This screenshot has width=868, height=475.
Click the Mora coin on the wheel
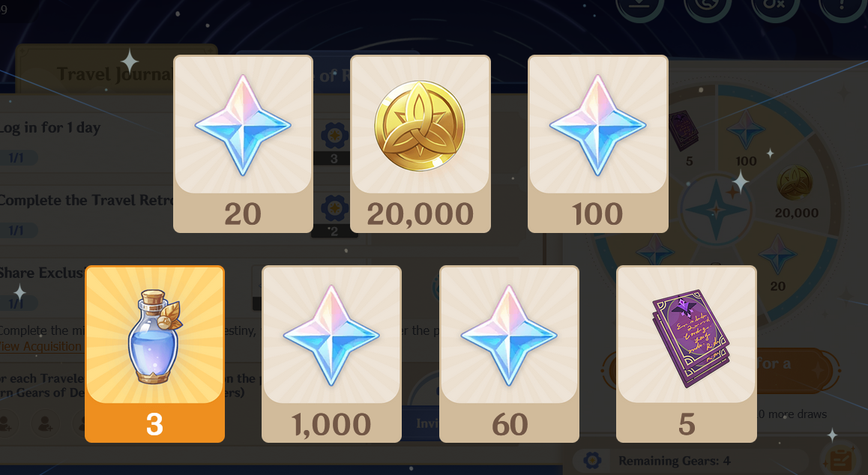795,183
